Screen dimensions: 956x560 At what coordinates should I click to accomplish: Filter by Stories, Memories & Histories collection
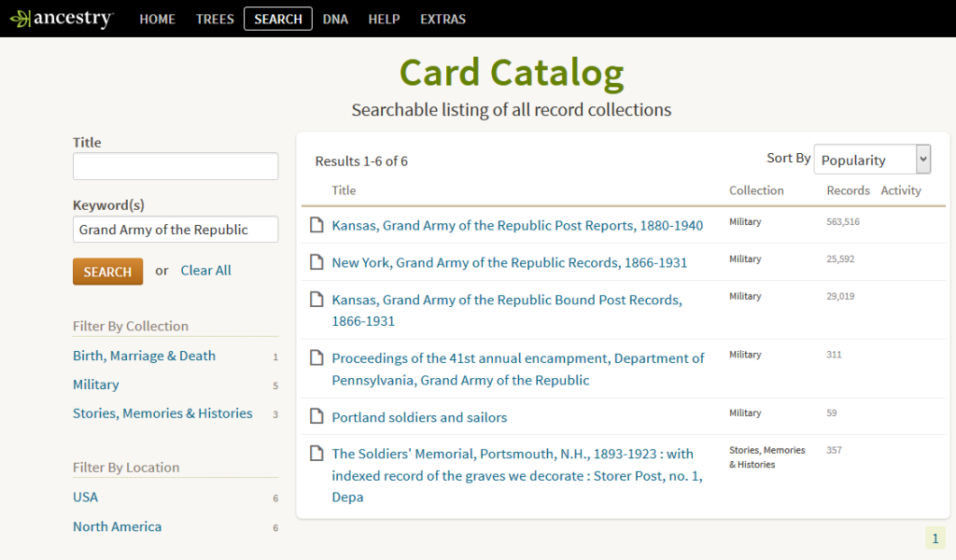162,413
